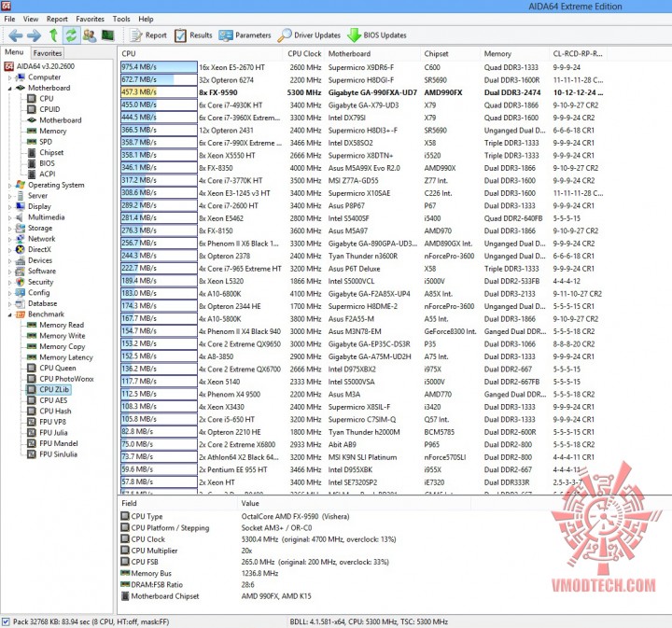Open BIOS Updates
Viewport: 672px width, 628px height.
click(x=377, y=35)
